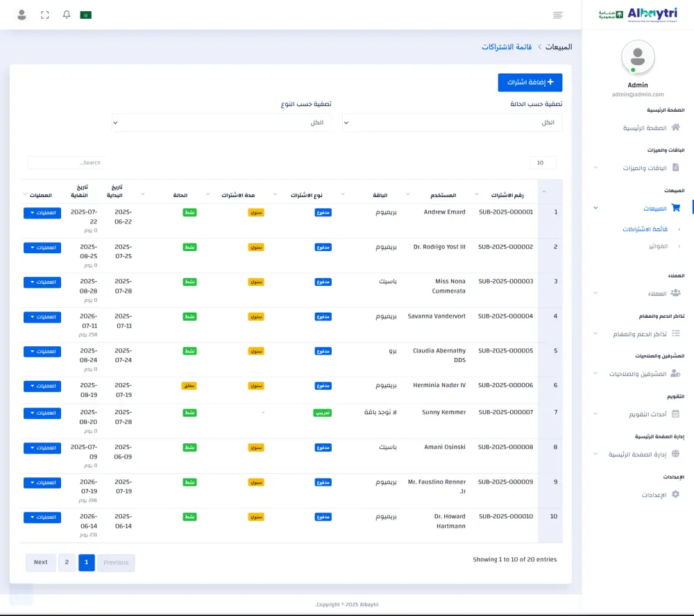Open العمليات dropdown for SUB-2025-000008
694x616 pixels.
tap(42, 448)
